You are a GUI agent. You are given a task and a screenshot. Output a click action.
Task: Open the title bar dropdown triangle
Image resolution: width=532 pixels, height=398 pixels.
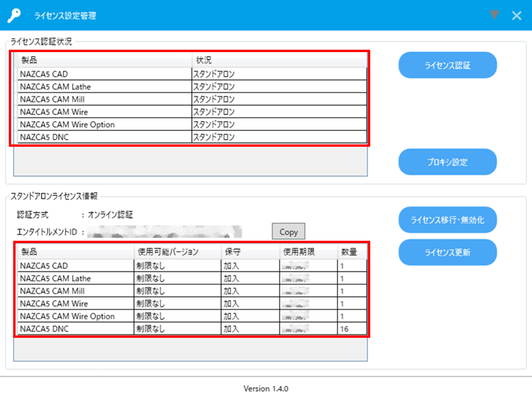click(x=494, y=15)
